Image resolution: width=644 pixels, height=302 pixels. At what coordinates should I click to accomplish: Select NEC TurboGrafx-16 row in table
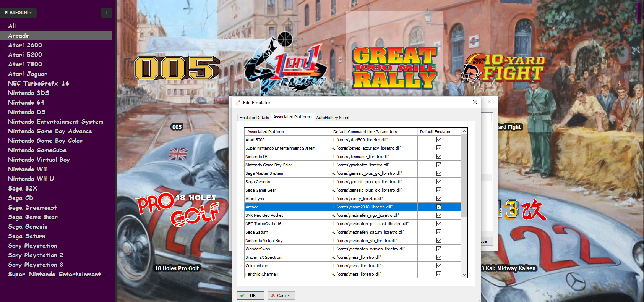coord(352,224)
